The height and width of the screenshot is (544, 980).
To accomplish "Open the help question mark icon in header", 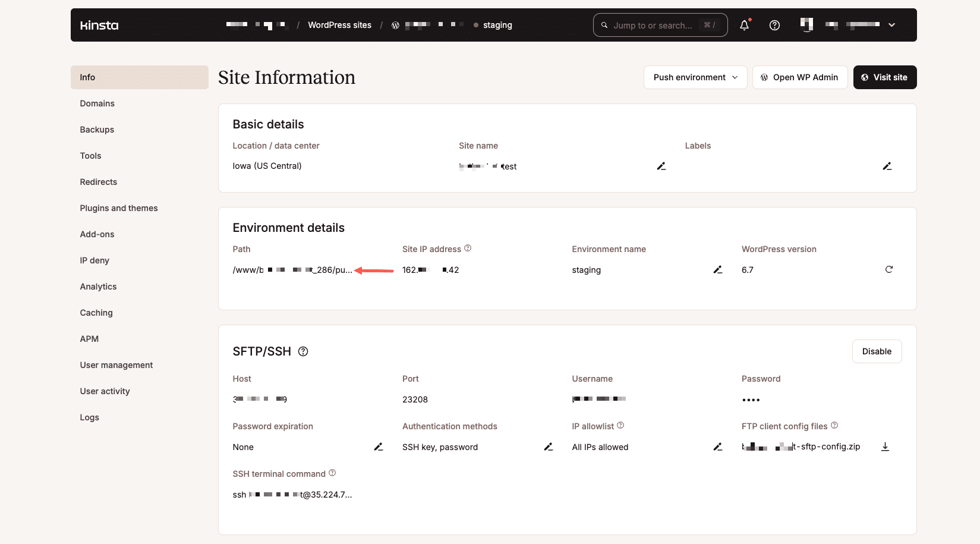I will pyautogui.click(x=774, y=25).
